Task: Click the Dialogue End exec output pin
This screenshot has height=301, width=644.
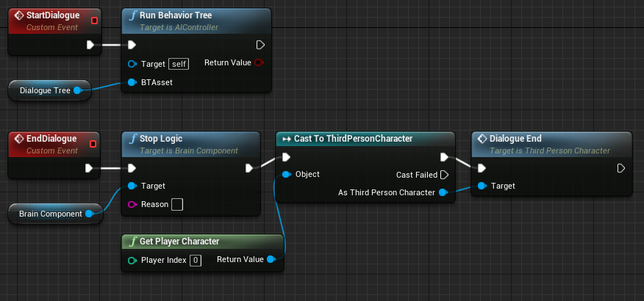Action: (621, 168)
